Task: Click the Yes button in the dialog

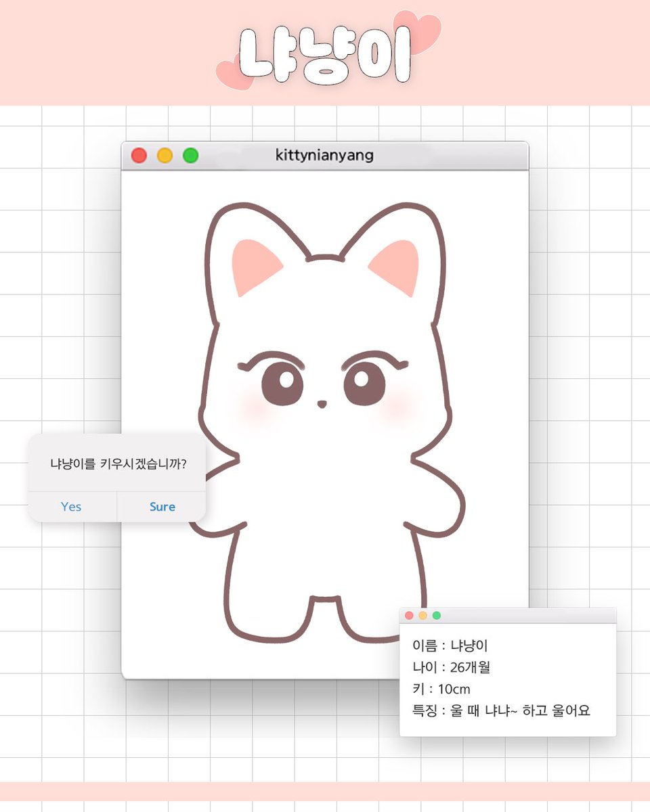Action: click(x=72, y=507)
